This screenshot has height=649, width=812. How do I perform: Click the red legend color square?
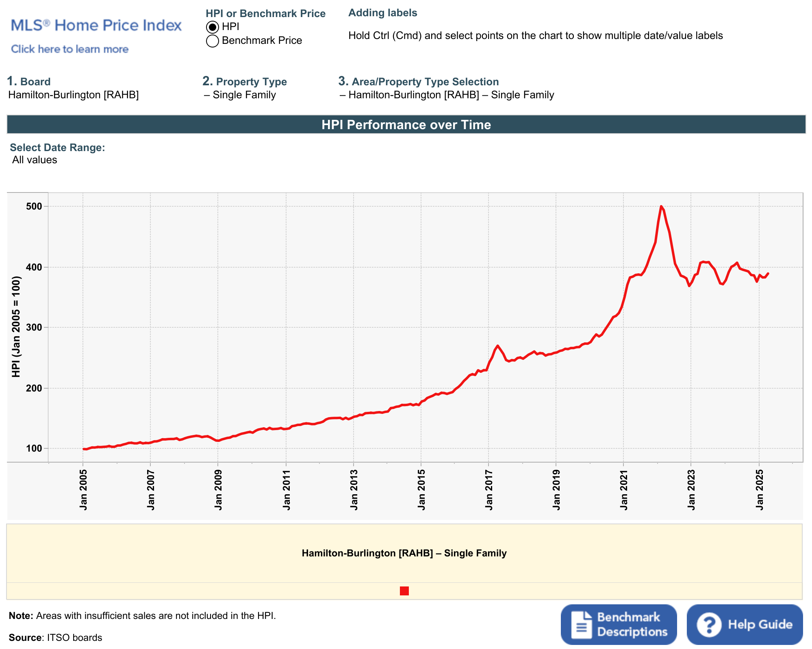[404, 591]
